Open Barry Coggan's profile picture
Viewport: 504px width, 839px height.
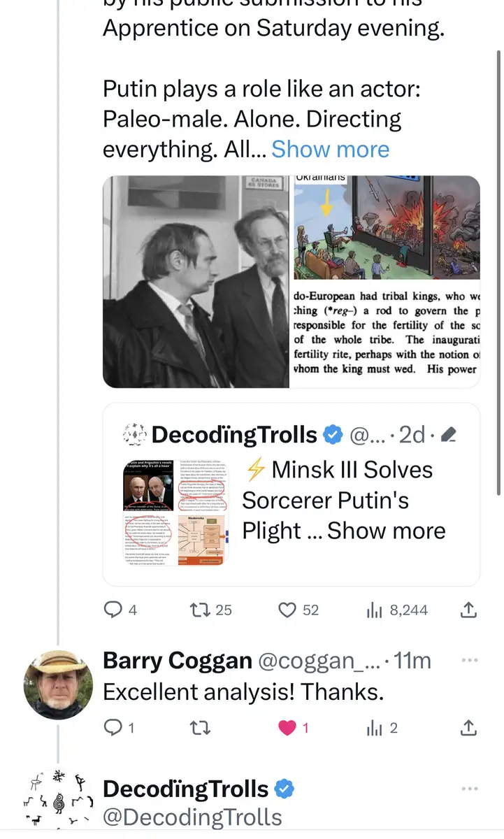pos(58,685)
